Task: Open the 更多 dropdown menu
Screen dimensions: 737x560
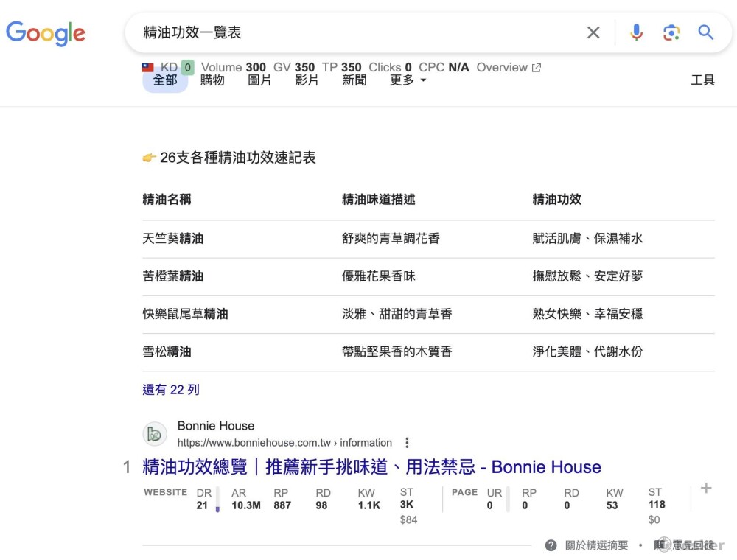Action: pyautogui.click(x=404, y=81)
